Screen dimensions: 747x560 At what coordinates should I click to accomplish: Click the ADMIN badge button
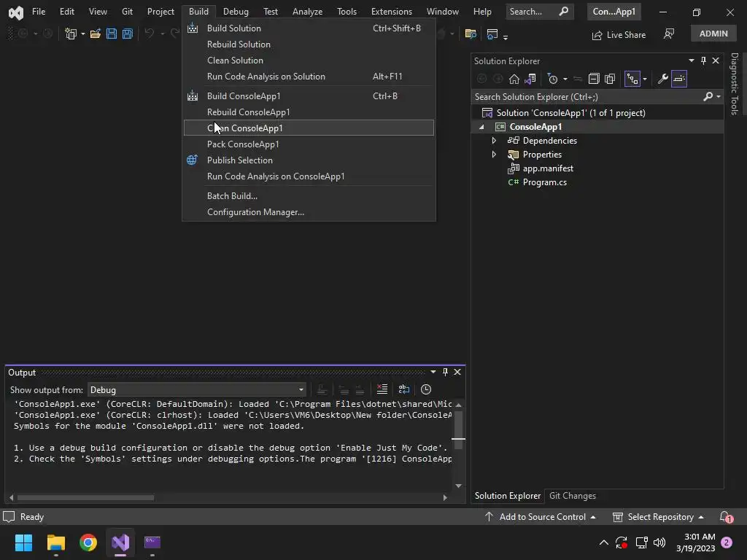[x=713, y=34]
